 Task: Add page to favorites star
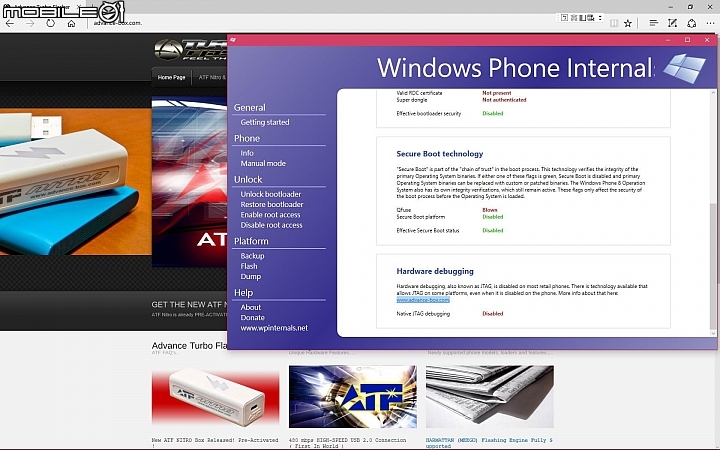[x=628, y=23]
